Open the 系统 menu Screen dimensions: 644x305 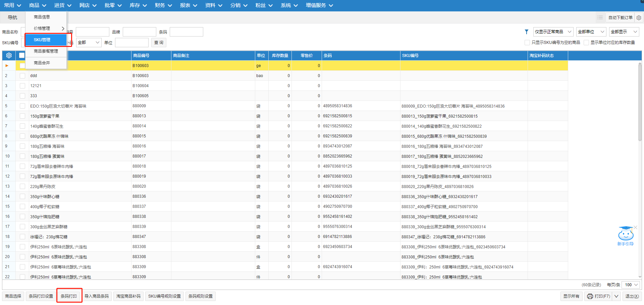click(x=289, y=5)
